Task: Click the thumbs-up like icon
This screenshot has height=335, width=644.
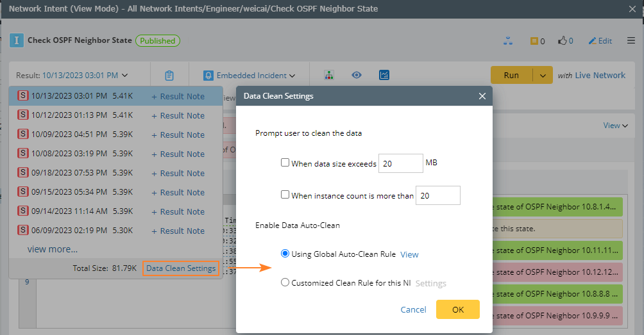Action: point(563,41)
